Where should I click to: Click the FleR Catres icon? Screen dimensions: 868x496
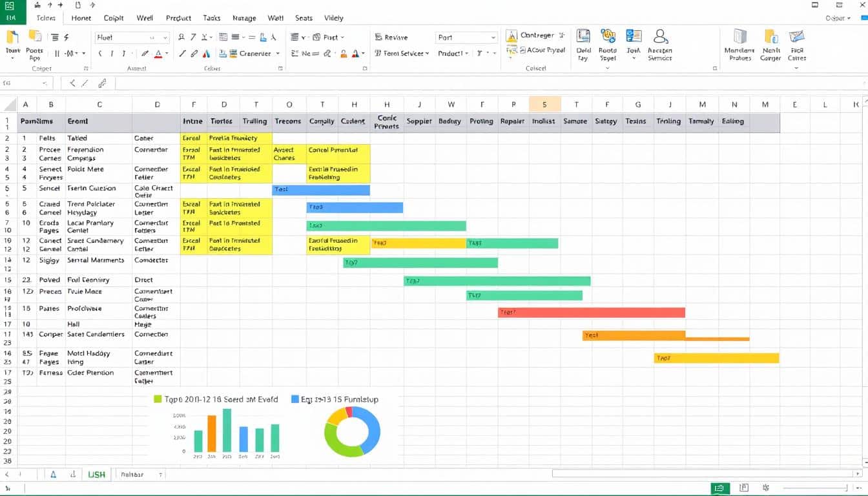pyautogui.click(x=796, y=37)
